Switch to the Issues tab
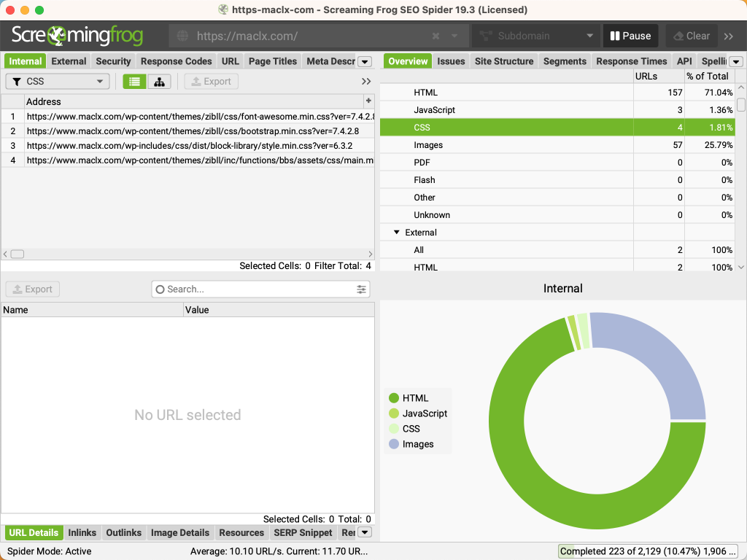This screenshot has height=560, width=747. pyautogui.click(x=451, y=61)
